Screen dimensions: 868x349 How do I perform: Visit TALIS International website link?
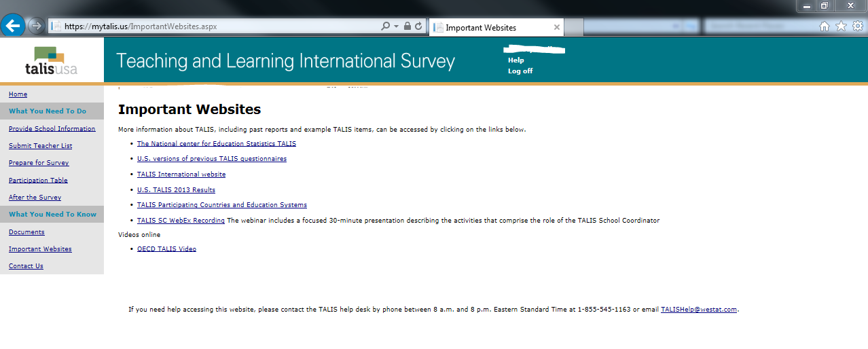coord(181,174)
